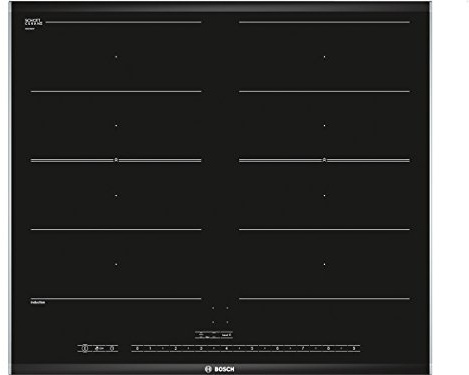469x375 pixels.
Task: Select maximum power level 9
Action: [x=354, y=349]
